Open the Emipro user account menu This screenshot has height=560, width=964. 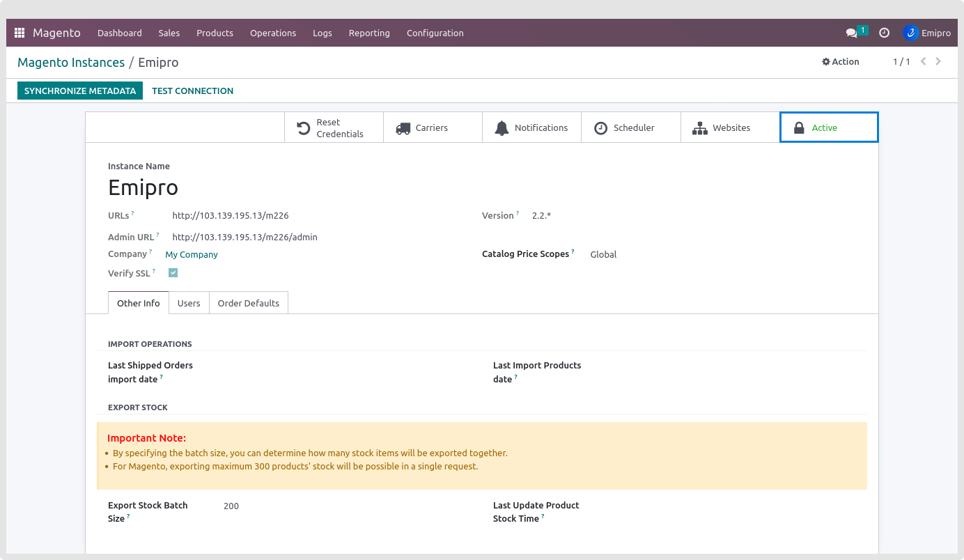pos(927,33)
